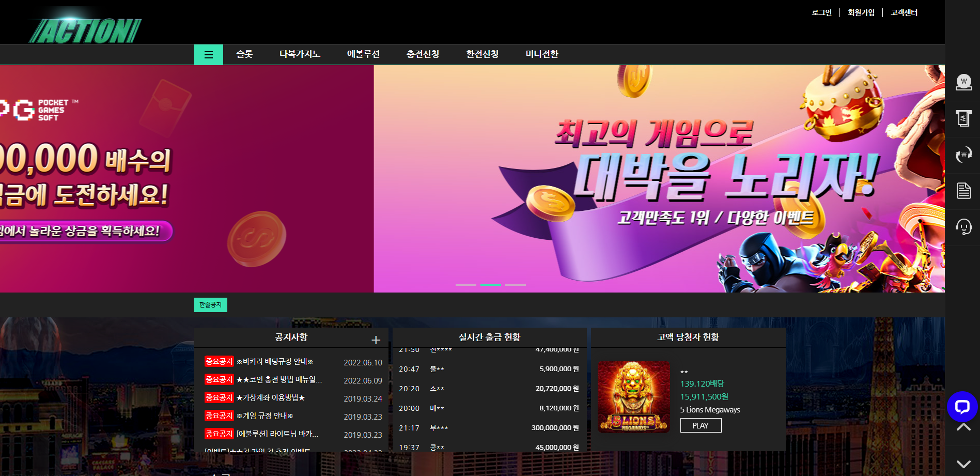Go to the 에볼루션 menu item
Screen dimensions: 980x476
pyautogui.click(x=363, y=54)
